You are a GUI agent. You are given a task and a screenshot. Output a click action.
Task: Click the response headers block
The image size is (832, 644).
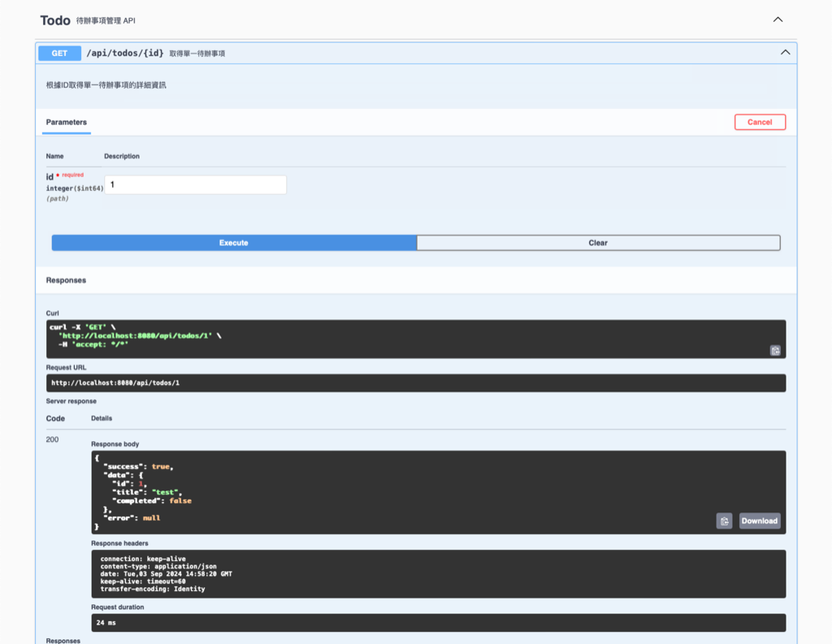tap(438, 574)
